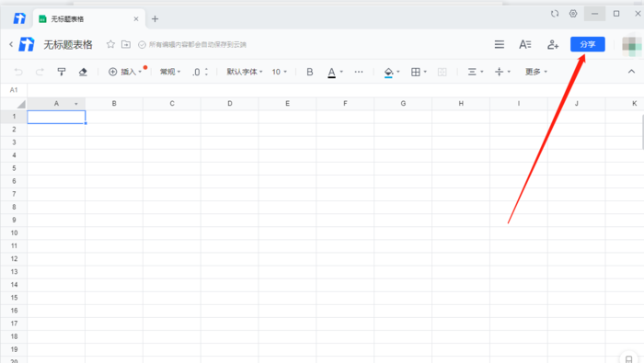The height and width of the screenshot is (363, 644).
Task: Select column B header
Action: [x=114, y=104]
